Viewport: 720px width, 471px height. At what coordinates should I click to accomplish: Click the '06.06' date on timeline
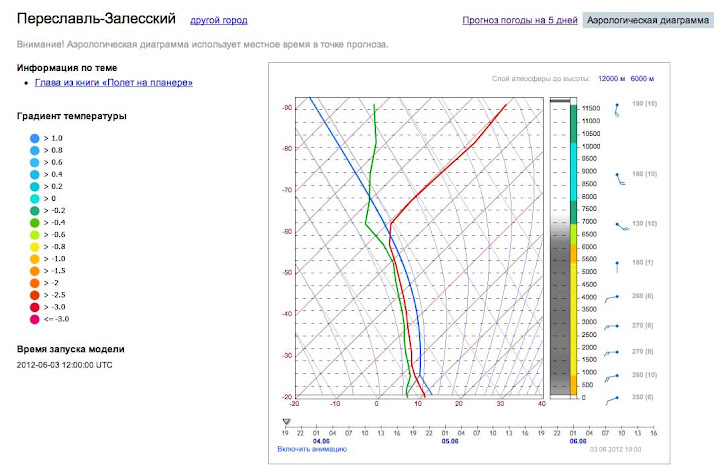(x=578, y=441)
